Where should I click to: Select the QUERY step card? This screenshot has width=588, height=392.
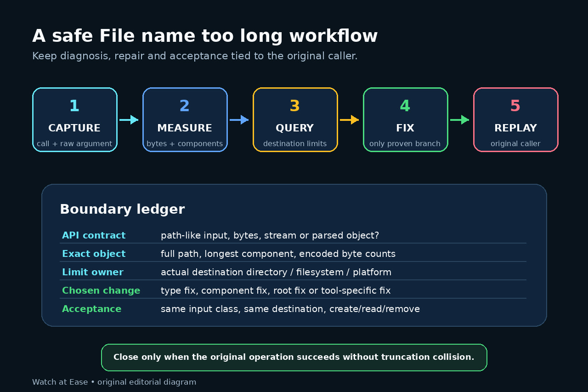pyautogui.click(x=295, y=119)
